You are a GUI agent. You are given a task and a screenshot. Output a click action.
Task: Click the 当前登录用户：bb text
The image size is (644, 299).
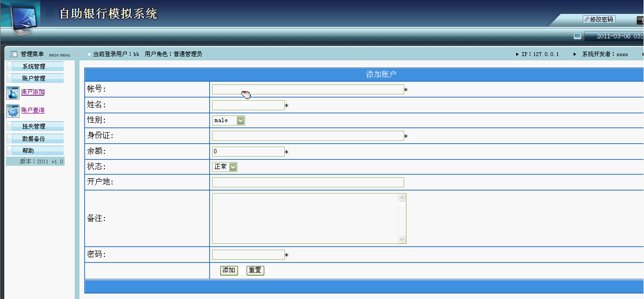tap(116, 54)
